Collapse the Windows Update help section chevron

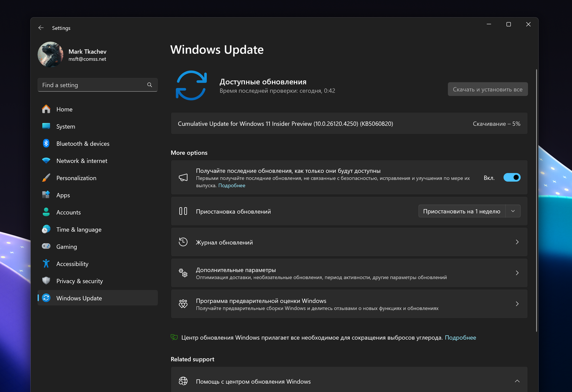(x=517, y=381)
